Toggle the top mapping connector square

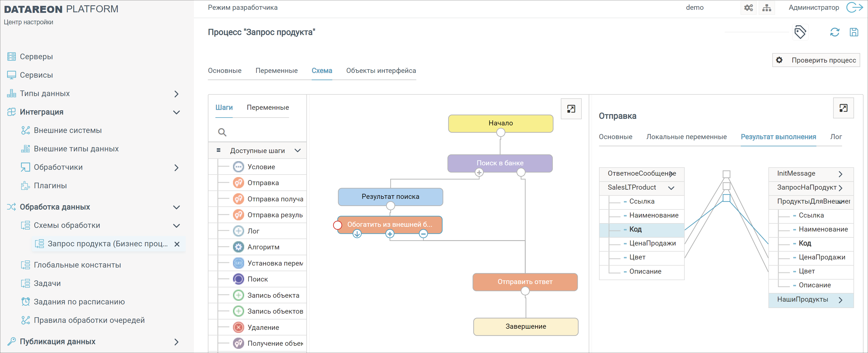727,174
